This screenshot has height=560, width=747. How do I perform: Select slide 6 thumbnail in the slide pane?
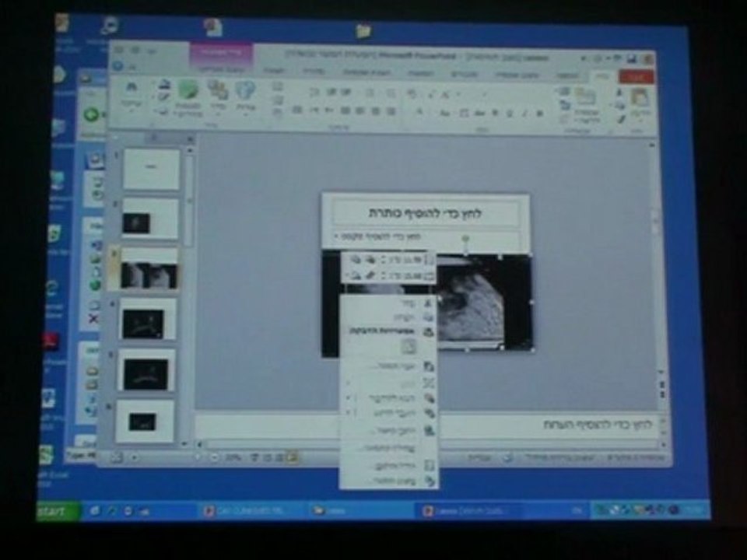[145, 422]
